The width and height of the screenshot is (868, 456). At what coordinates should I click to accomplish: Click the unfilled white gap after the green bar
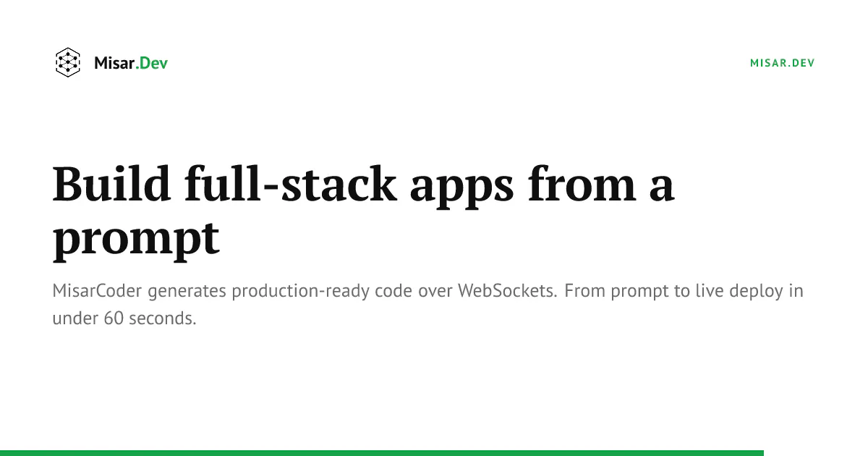tap(816, 453)
